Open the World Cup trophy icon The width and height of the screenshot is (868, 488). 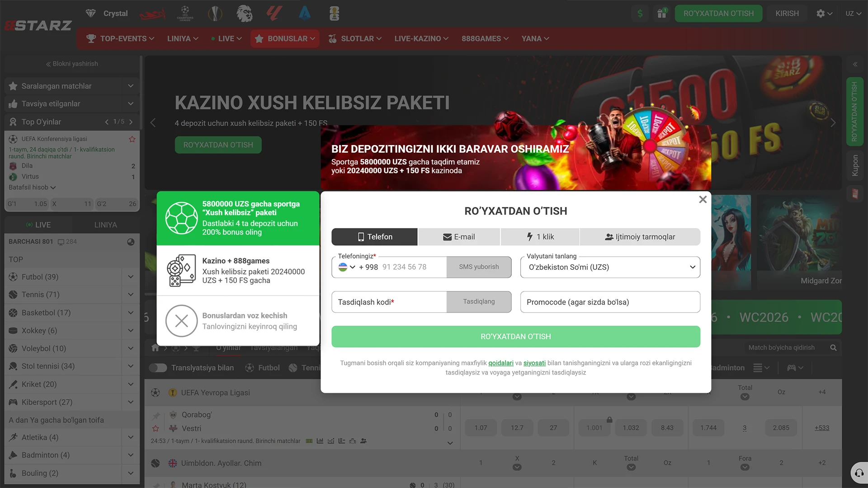[x=335, y=14]
